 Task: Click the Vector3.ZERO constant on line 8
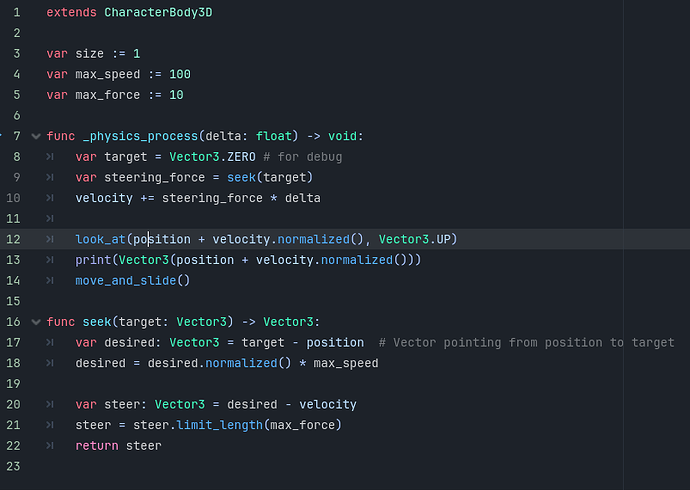click(213, 157)
